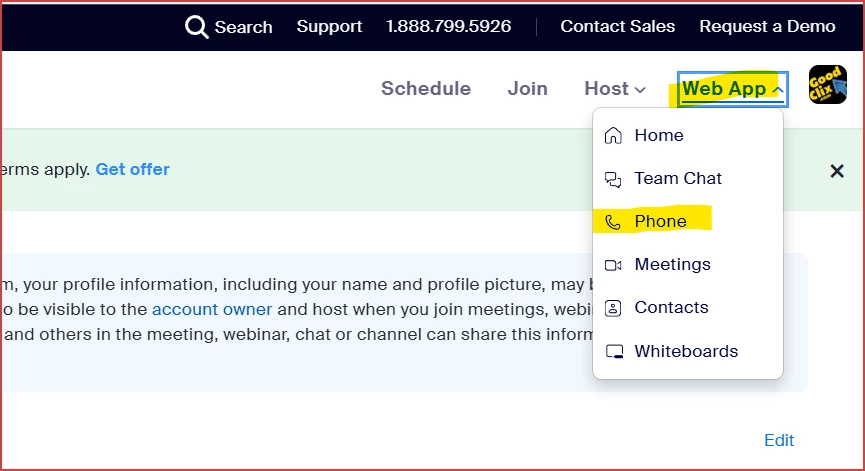
Task: Dismiss the green offer banner
Action: (x=837, y=171)
